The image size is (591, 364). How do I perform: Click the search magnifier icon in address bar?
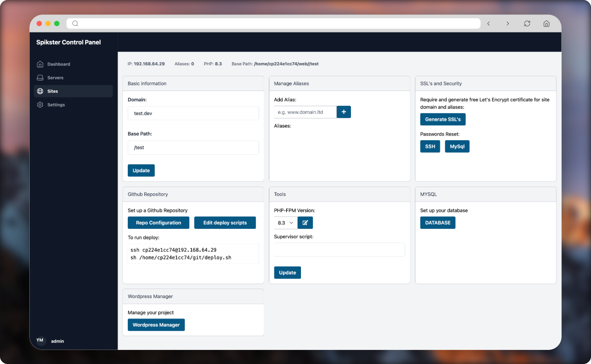75,23
